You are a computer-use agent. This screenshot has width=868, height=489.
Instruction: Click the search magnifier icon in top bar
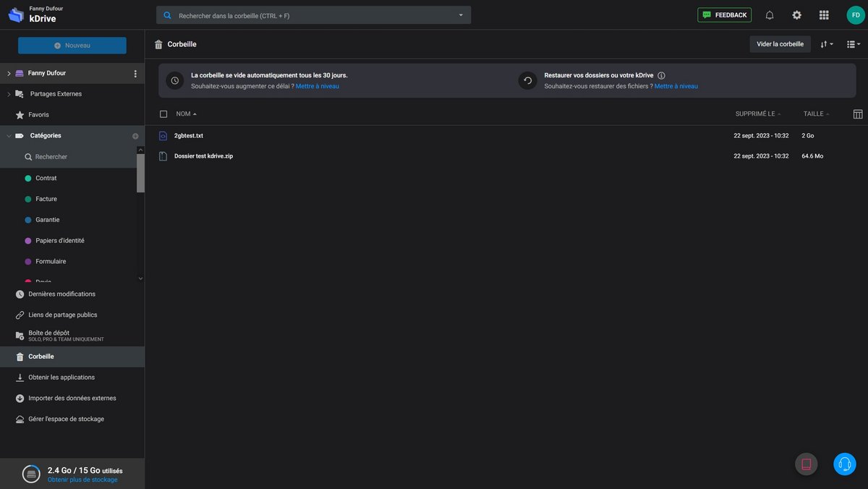coord(168,15)
